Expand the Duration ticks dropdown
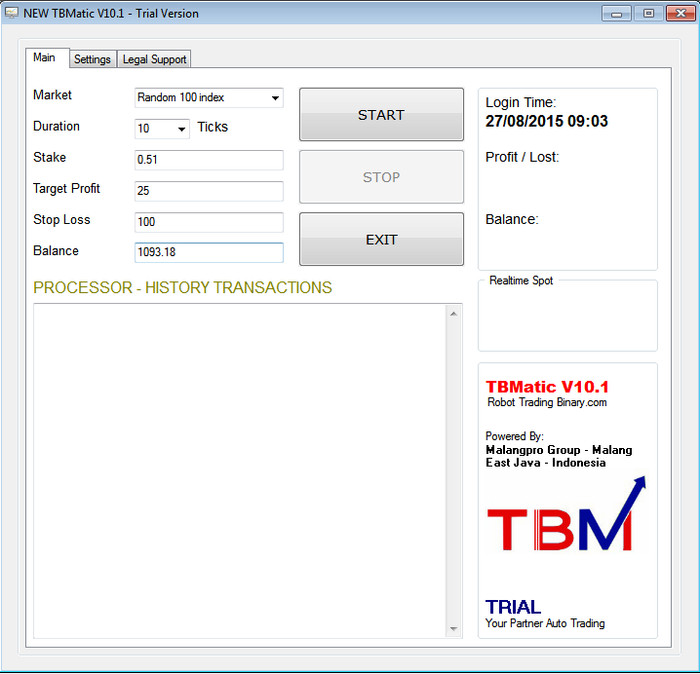This screenshot has height=674, width=700. click(x=181, y=129)
